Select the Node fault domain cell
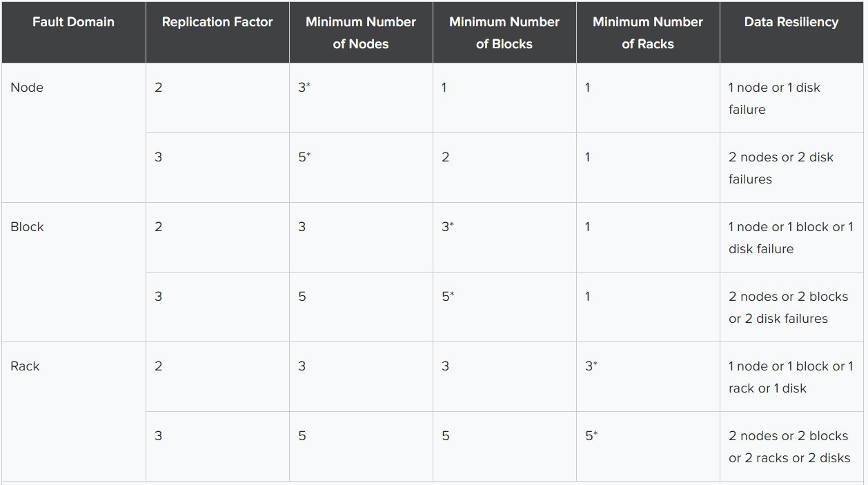This screenshot has height=485, width=868. pyautogui.click(x=27, y=88)
